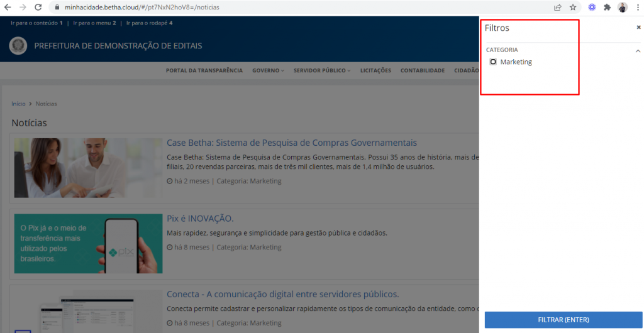This screenshot has width=644, height=333.
Task: Click the PREFEITURA DE DEMONSTRAÇÃO DE EDITAIS title
Action: coord(118,46)
